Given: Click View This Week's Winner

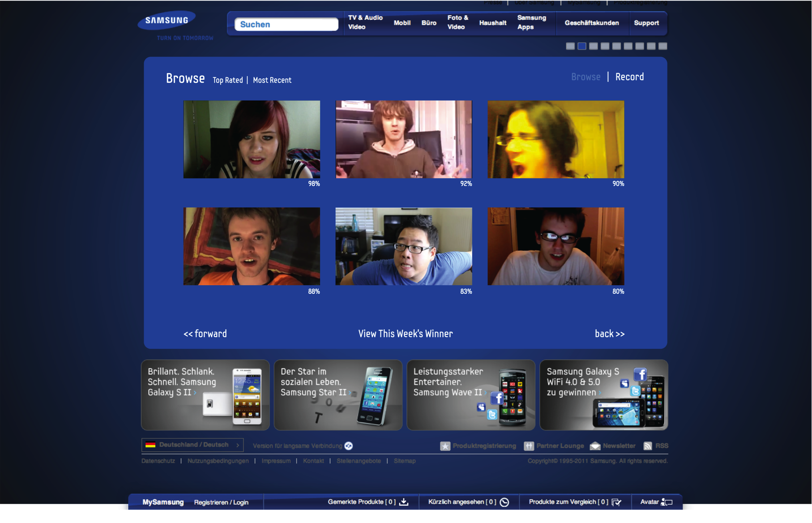Looking at the screenshot, I should click(x=406, y=334).
